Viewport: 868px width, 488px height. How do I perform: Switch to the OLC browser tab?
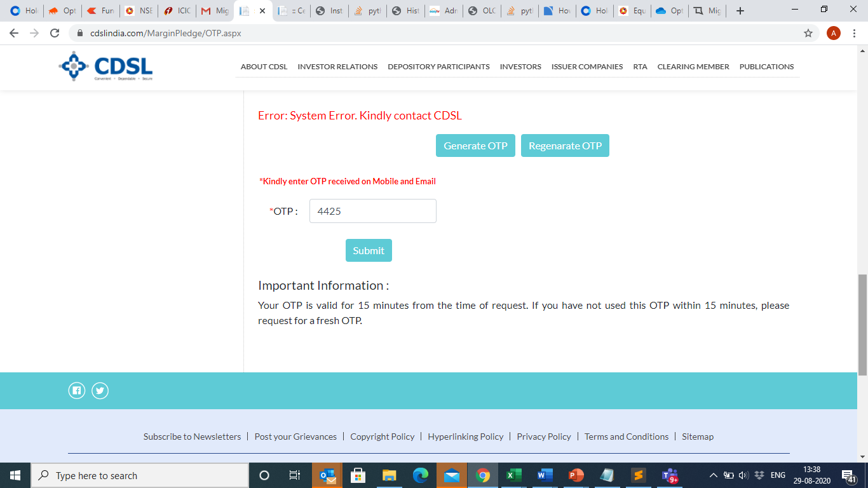(482, 11)
